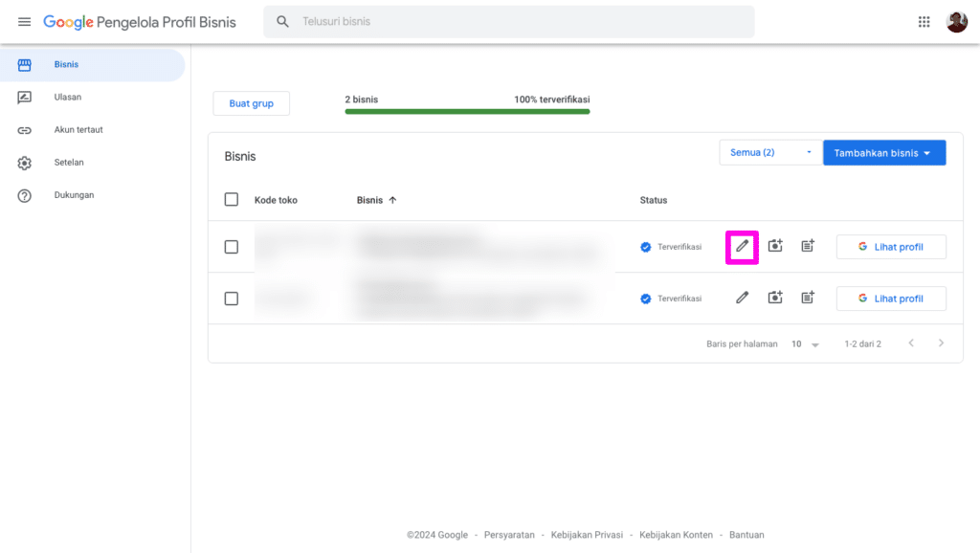
Task: Click second row verified badge icon
Action: (x=646, y=299)
